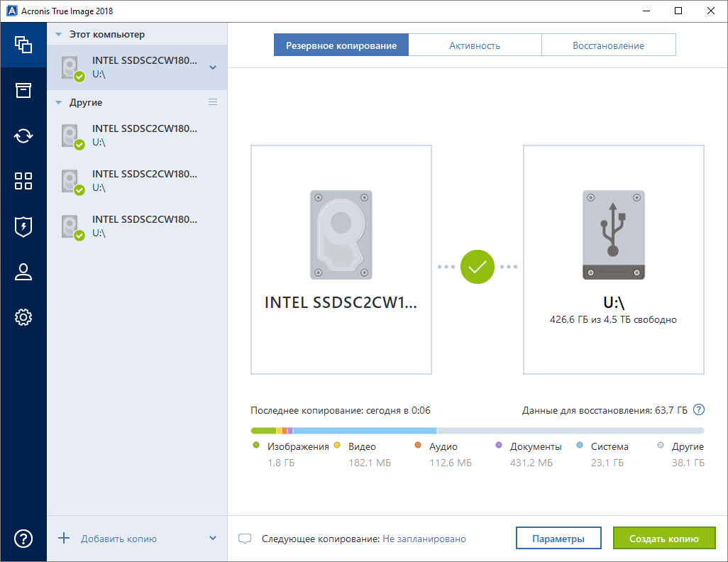
Task: Open the 'Добавить копию' dropdown arrow
Action: click(213, 538)
